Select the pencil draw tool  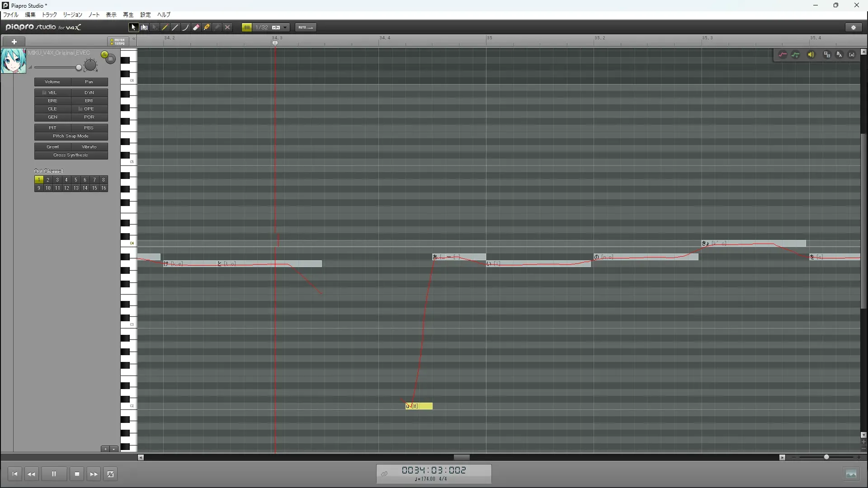coord(165,28)
